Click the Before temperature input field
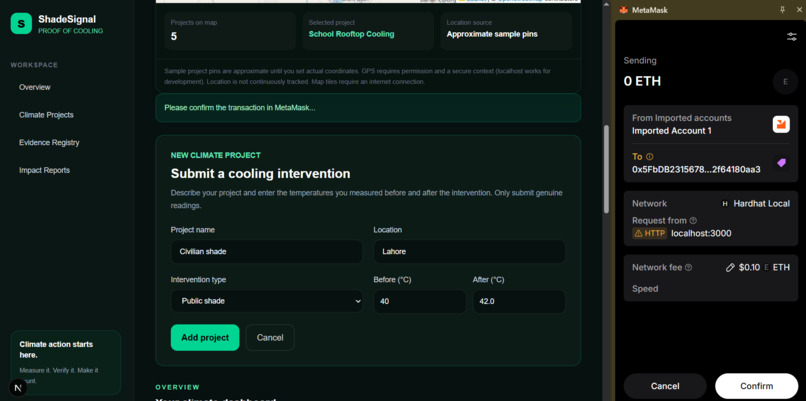 click(x=419, y=302)
